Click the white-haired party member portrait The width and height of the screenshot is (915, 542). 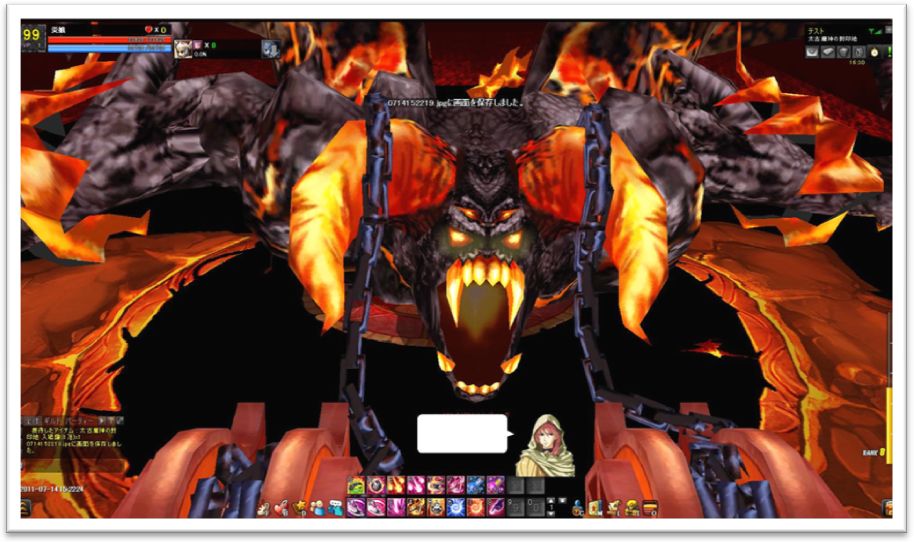click(183, 49)
